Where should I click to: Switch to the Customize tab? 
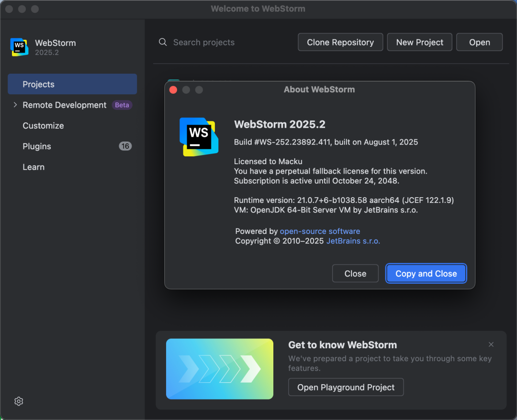[x=43, y=125]
